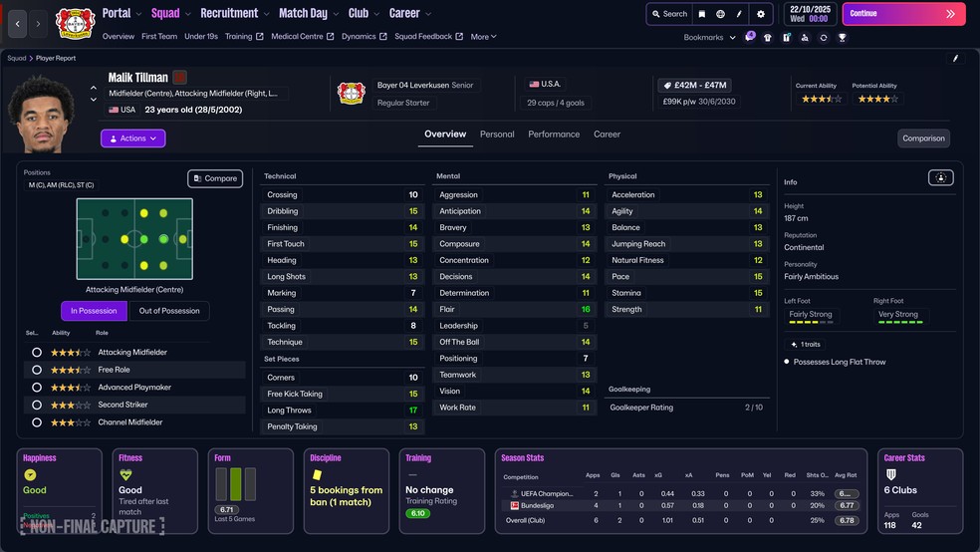
Task: Open First Team in the squad submenu
Action: tap(159, 37)
